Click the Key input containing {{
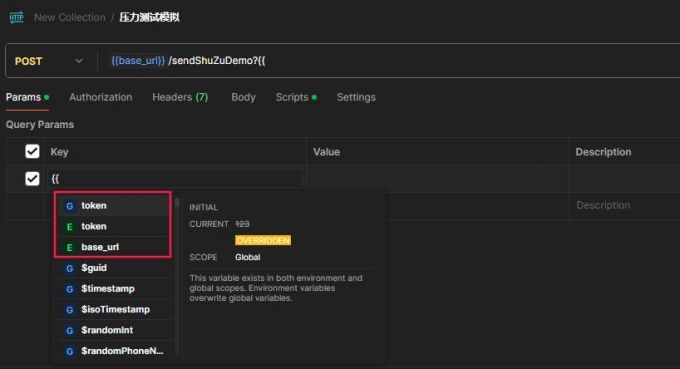Image resolution: width=680 pixels, height=369 pixels. (174, 178)
